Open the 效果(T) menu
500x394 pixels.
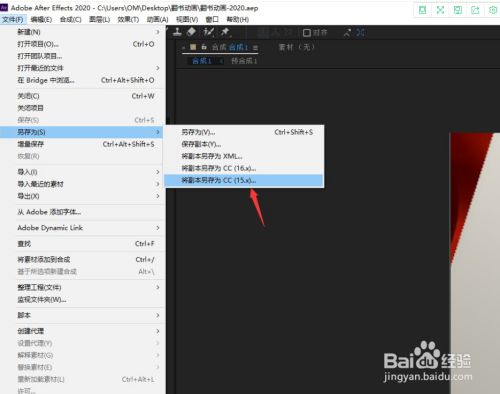point(128,19)
